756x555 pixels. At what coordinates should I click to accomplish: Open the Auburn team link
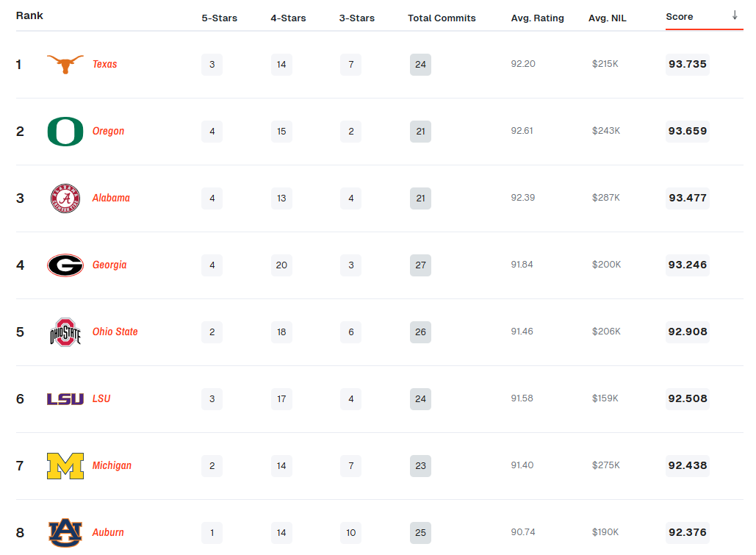pos(108,533)
